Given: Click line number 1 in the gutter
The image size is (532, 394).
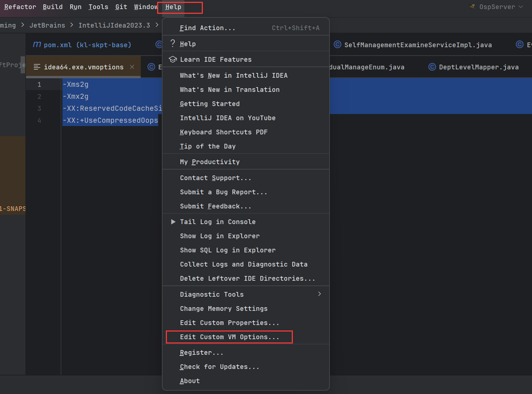Looking at the screenshot, I should point(39,84).
